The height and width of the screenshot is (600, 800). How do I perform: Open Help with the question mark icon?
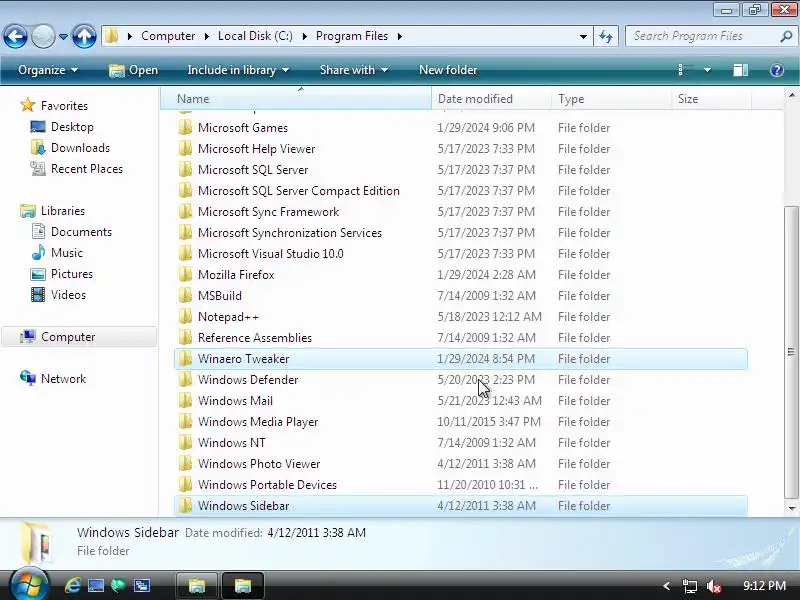click(x=777, y=70)
